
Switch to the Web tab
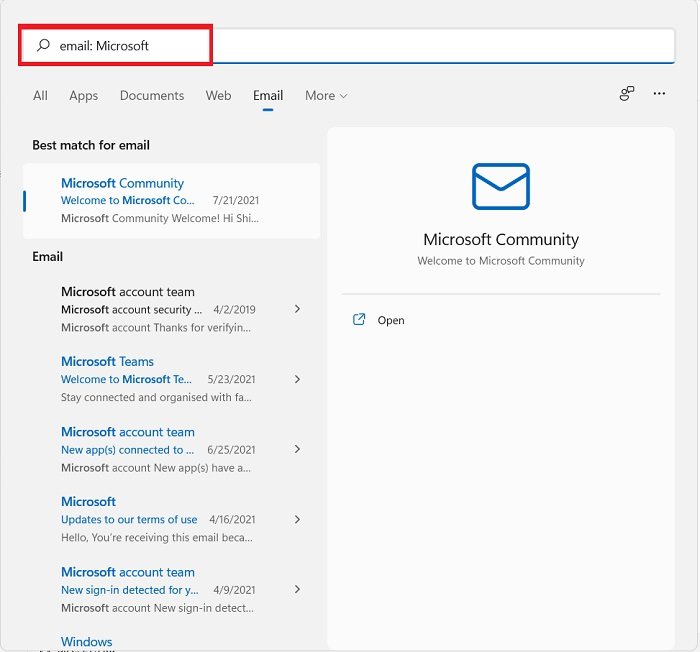click(218, 96)
